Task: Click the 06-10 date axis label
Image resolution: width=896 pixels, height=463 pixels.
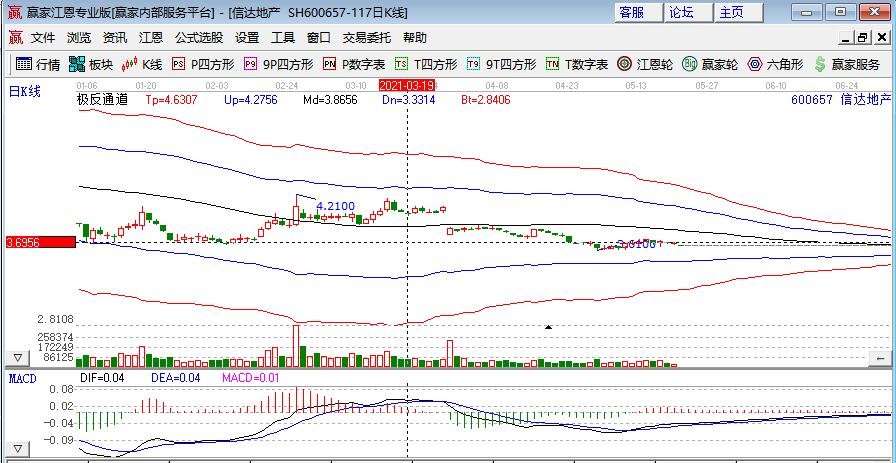Action: 775,85
